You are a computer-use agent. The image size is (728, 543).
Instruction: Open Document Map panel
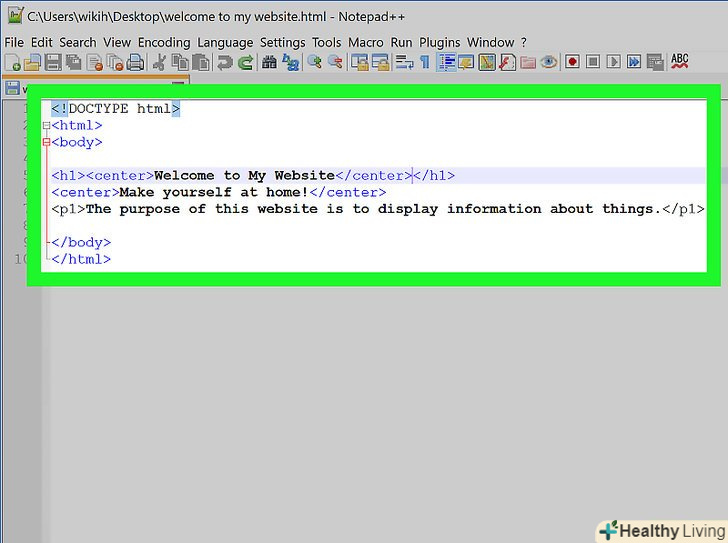pos(487,62)
